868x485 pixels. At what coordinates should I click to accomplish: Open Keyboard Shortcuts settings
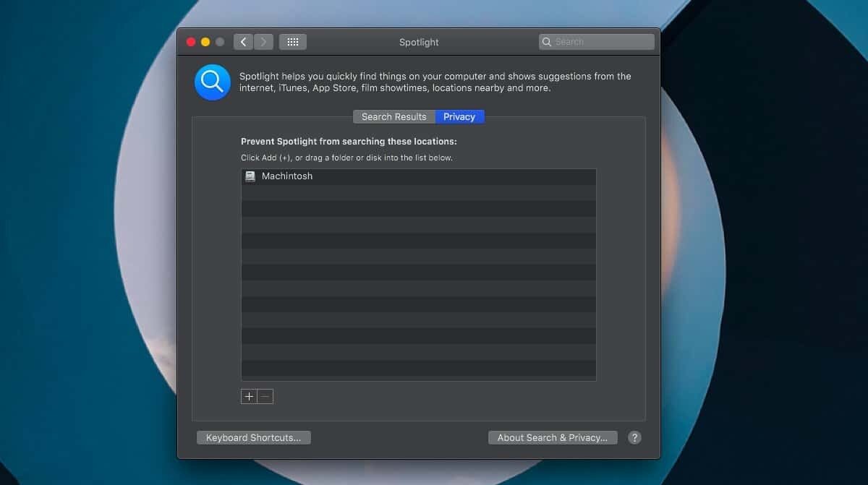(253, 437)
